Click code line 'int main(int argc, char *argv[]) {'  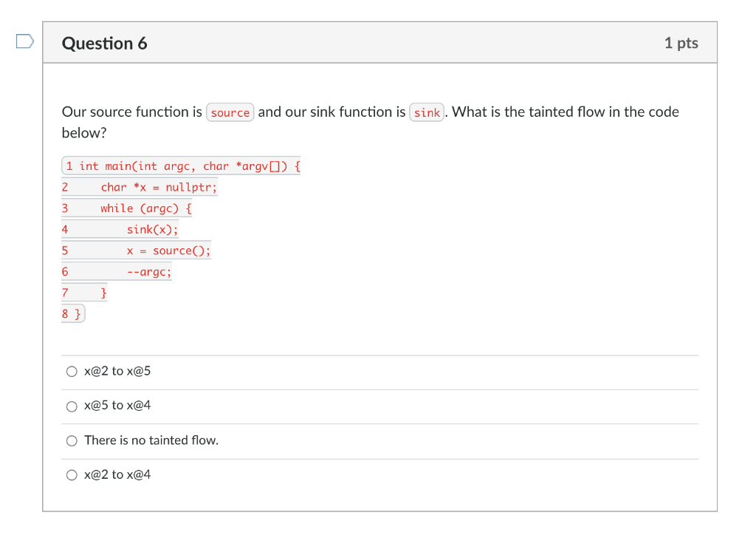(x=181, y=166)
